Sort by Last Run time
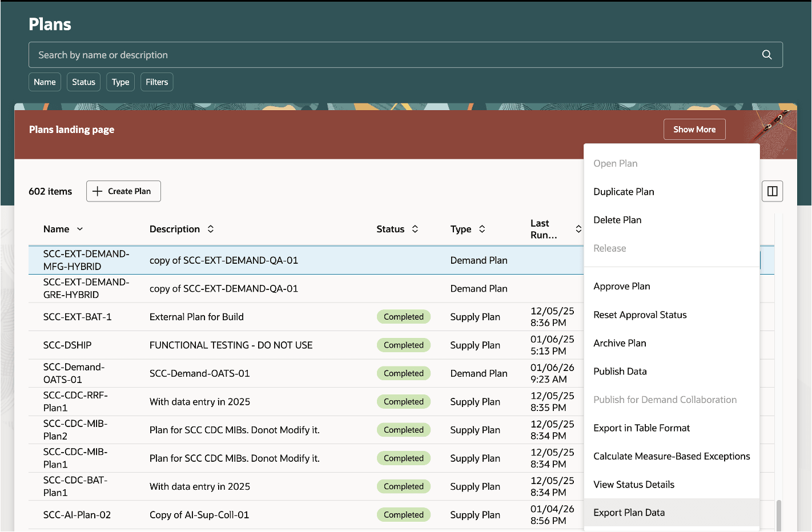 pos(578,229)
